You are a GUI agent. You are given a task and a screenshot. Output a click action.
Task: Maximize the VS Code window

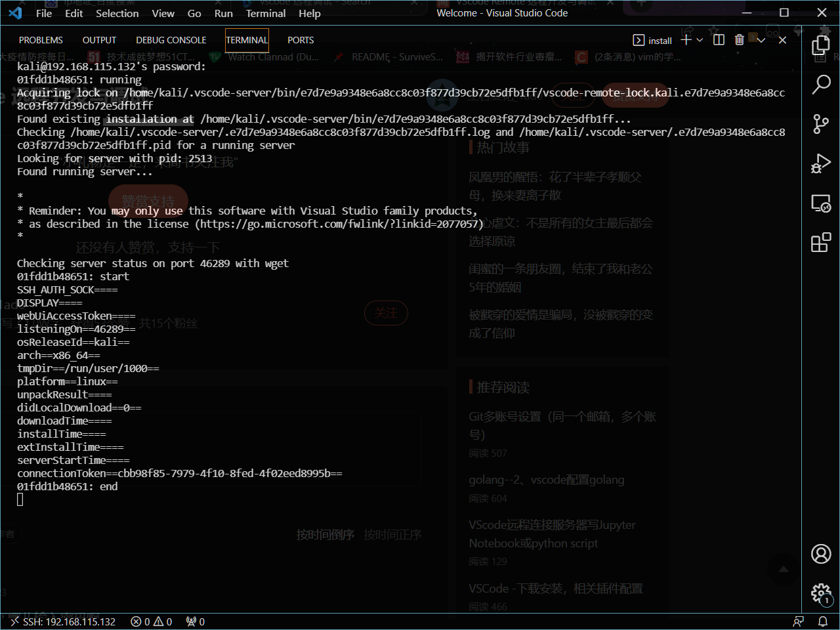784,12
